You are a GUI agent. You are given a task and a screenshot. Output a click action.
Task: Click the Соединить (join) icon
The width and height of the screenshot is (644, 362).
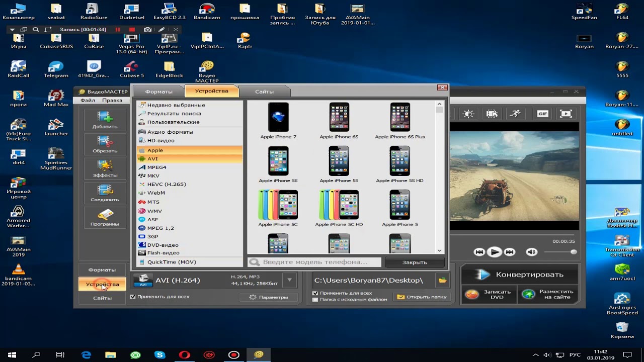click(x=105, y=194)
